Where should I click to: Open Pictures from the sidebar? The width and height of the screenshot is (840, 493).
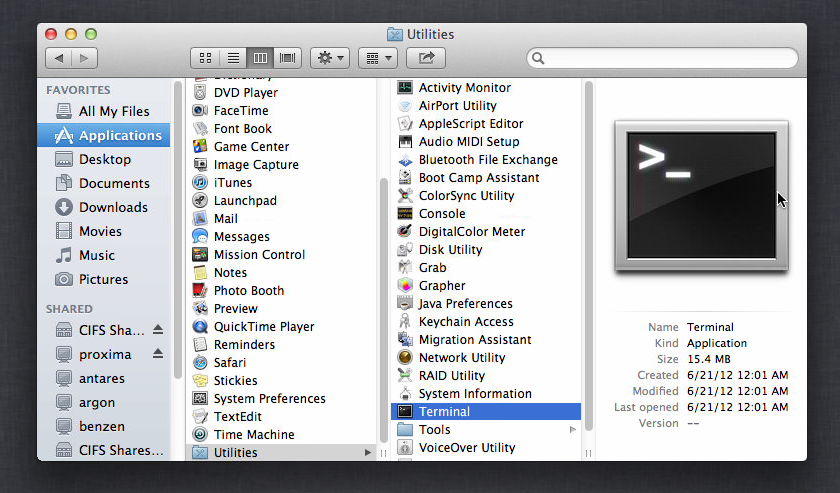[x=103, y=279]
